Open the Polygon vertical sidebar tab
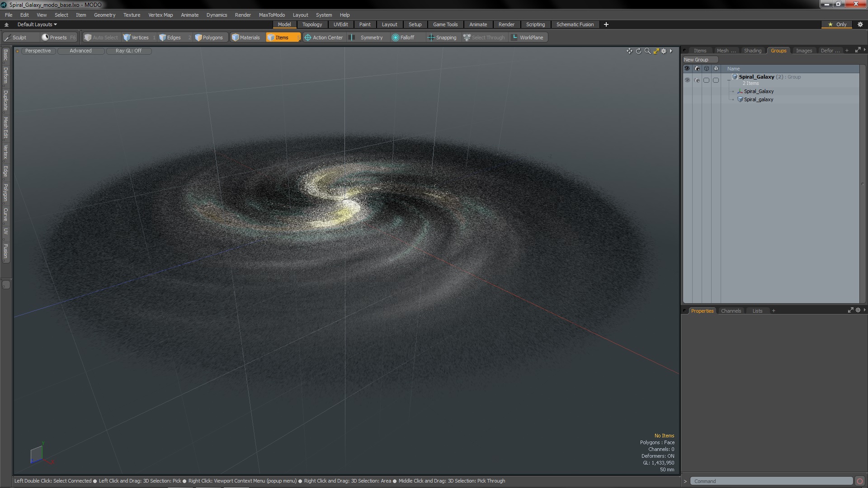This screenshot has height=488, width=868. pyautogui.click(x=5, y=192)
